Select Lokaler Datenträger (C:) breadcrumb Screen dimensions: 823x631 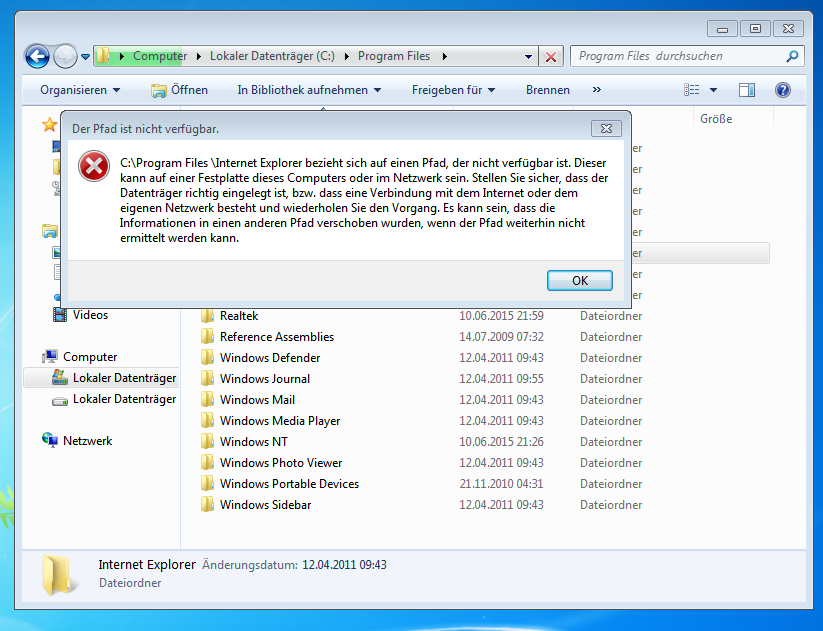[272, 56]
